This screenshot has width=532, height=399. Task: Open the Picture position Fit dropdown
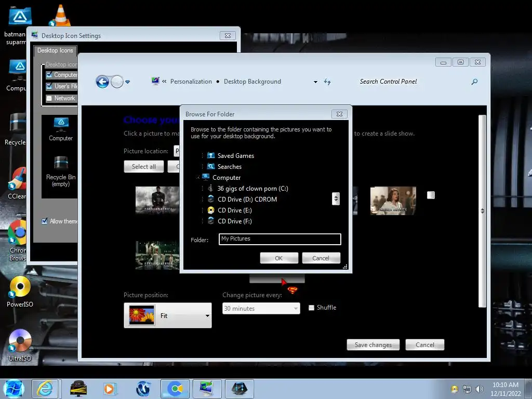pos(168,315)
